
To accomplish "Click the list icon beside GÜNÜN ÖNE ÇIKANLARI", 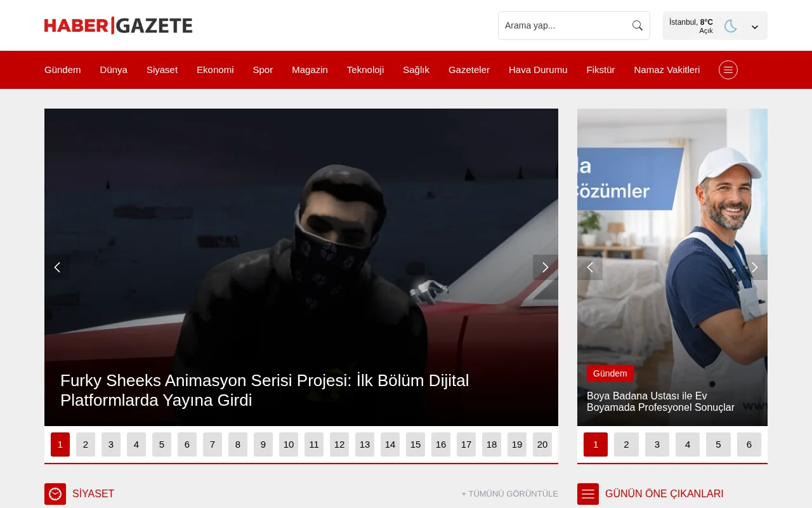I will coord(588,493).
